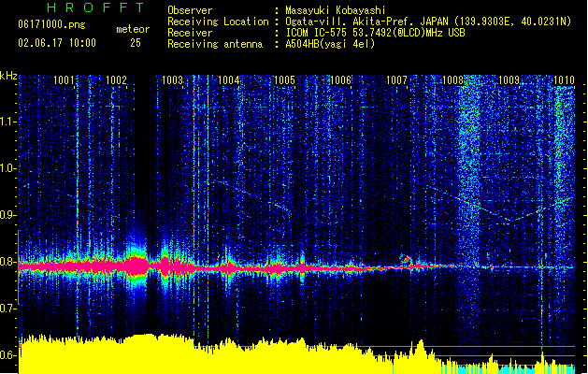The width and height of the screenshot is (588, 374).
Task: Click the 0.8 kHz axis label
Action: [x=7, y=262]
